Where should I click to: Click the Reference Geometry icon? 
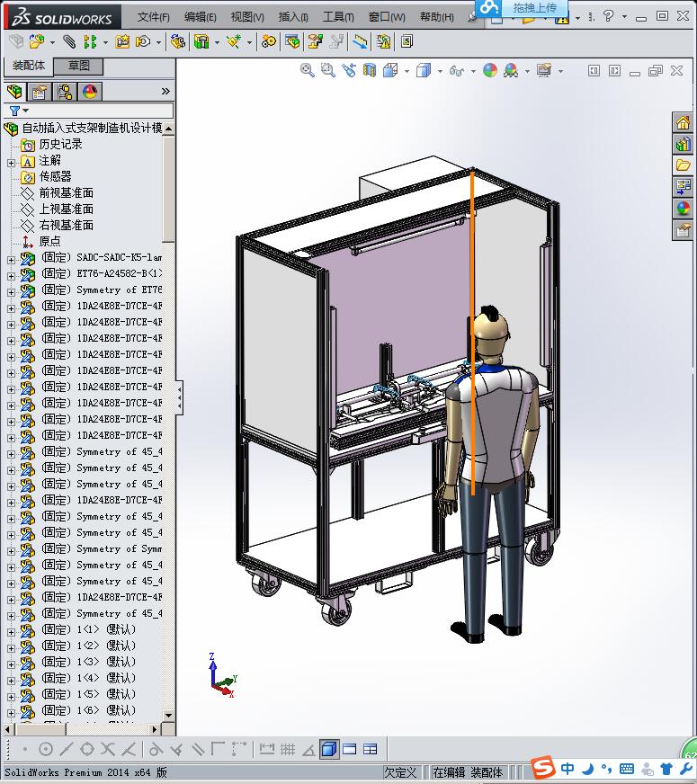pyautogui.click(x=234, y=41)
